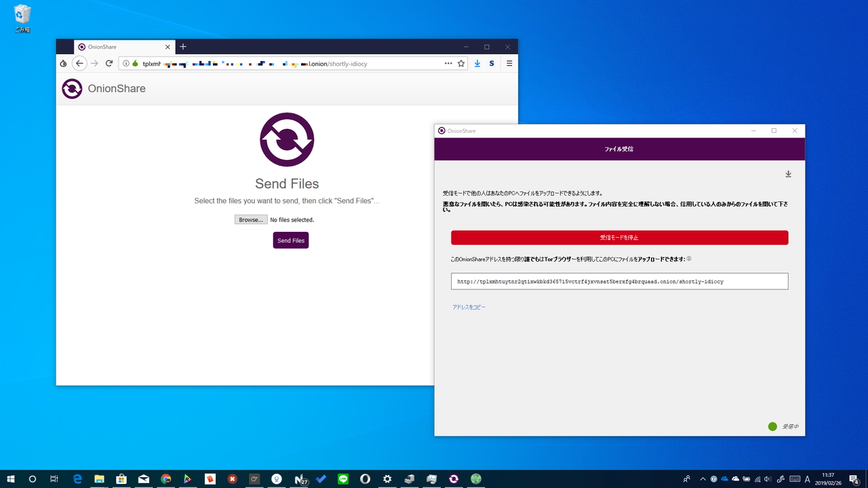
Task: Select the onion address text field
Action: (x=619, y=281)
